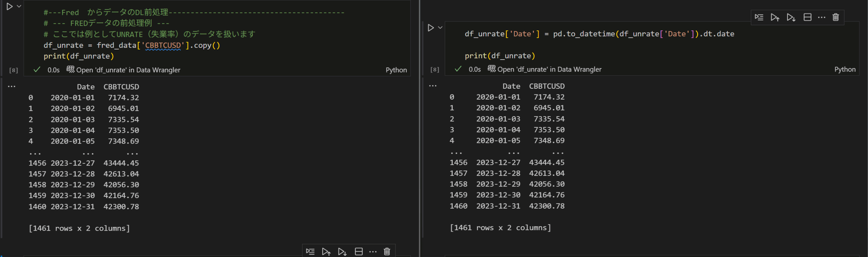Delete cell using bottom left trash icon

387,252
